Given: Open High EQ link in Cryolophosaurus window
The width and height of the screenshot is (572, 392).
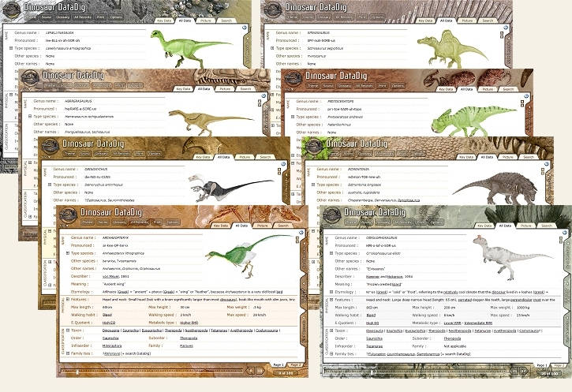Looking at the screenshot, I should click(372, 323).
